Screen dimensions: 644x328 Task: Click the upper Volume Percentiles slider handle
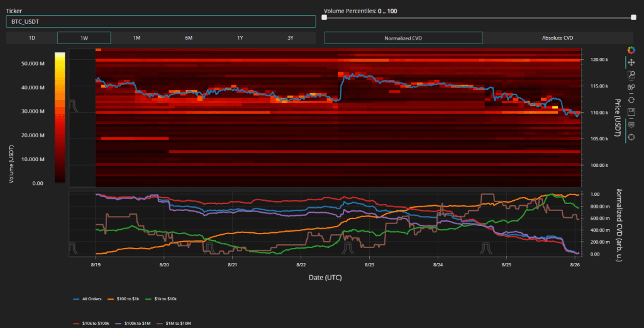click(x=633, y=17)
